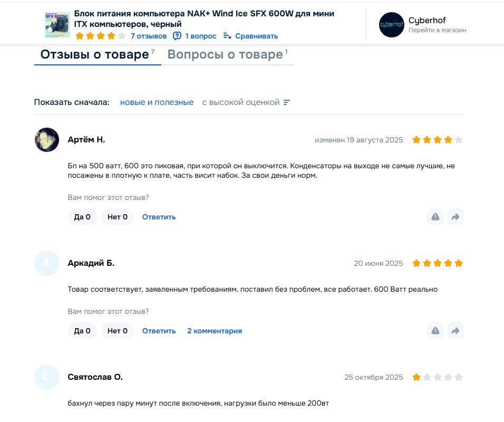Click Артём Н. profile avatar

[47, 140]
